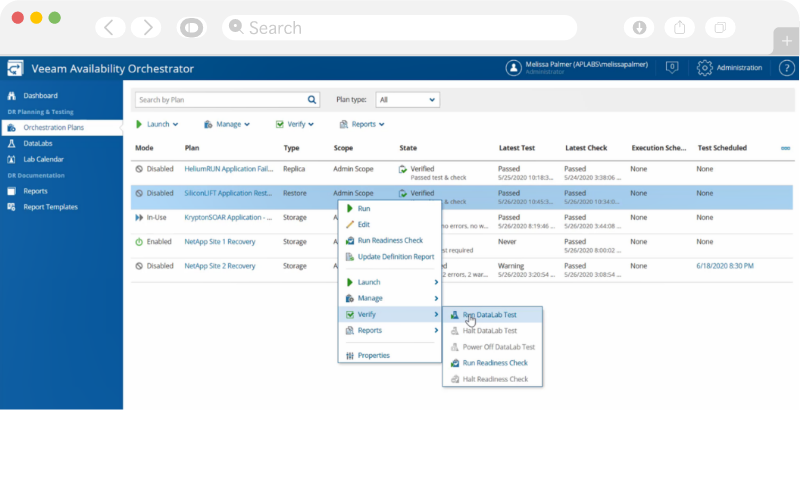Click the DataLabs flask icon in sidebar

pyautogui.click(x=11, y=143)
